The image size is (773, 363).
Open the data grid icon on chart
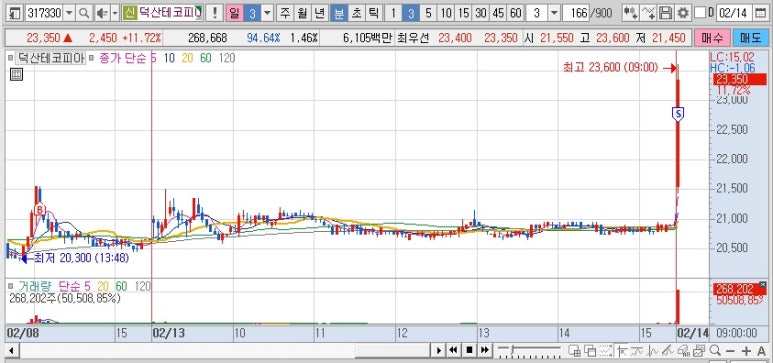tap(16, 74)
